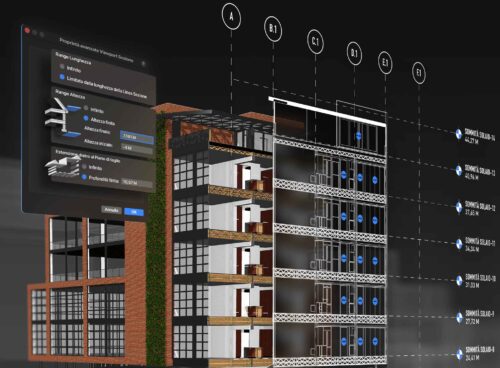Select Infinito under Range Lunghezza
The width and height of the screenshot is (500, 368).
[62, 67]
